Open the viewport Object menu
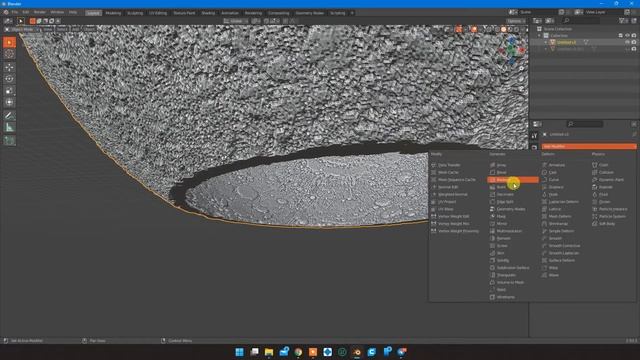The image size is (640, 360). coord(89,29)
